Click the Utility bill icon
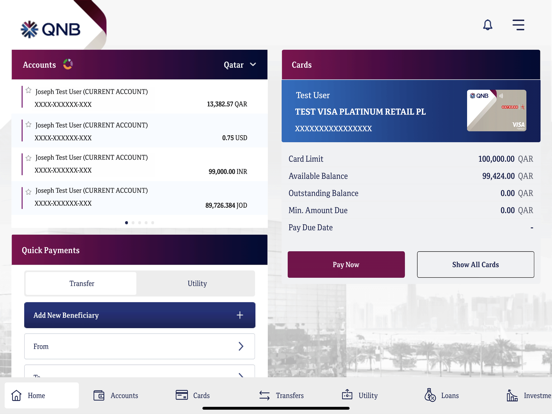 (x=347, y=394)
